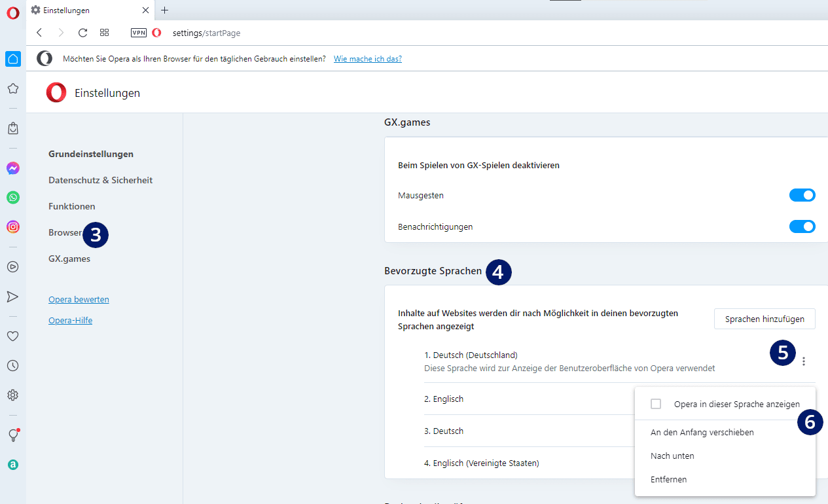Open the Flow send arrow icon in sidebar
Screen dimensions: 828x504
pyautogui.click(x=13, y=297)
